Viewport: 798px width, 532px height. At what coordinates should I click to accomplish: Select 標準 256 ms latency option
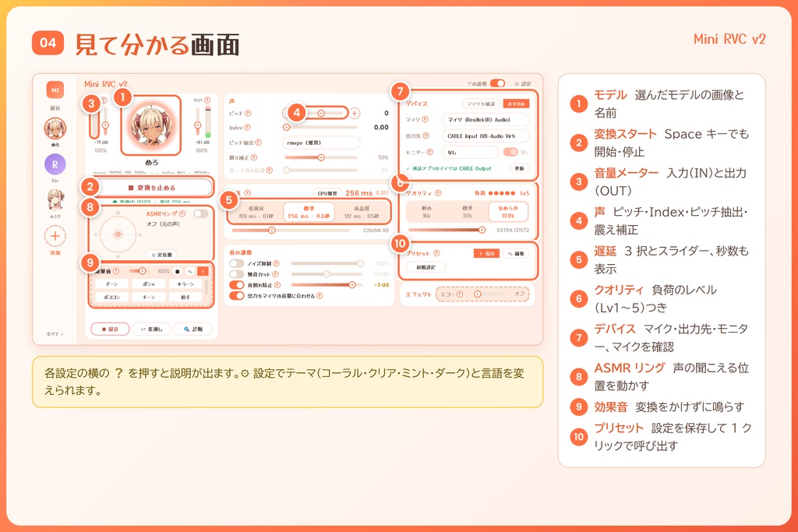click(309, 213)
